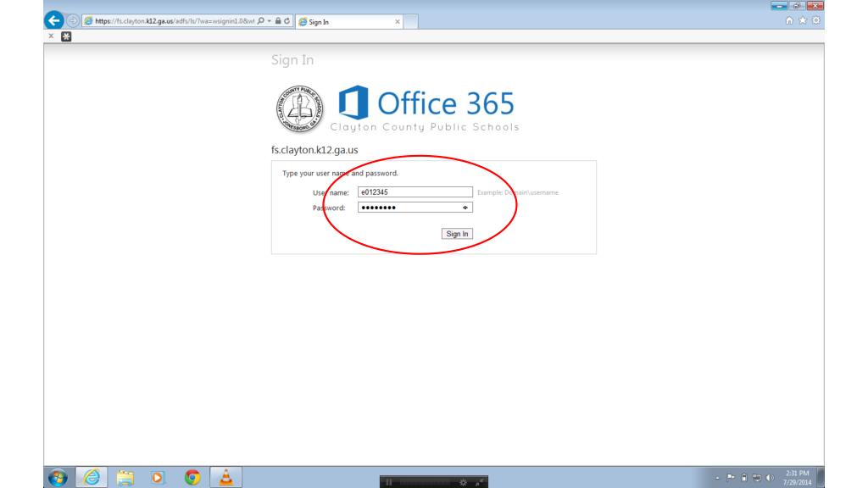Viewport: 868px width, 488px height.
Task: Click the recording bar expand arrows icon
Action: coord(479,482)
